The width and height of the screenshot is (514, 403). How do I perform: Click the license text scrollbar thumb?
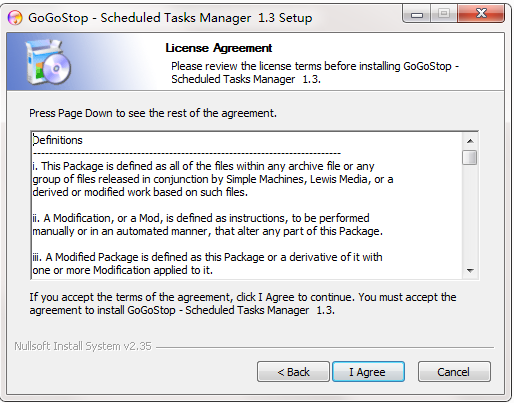[470, 157]
